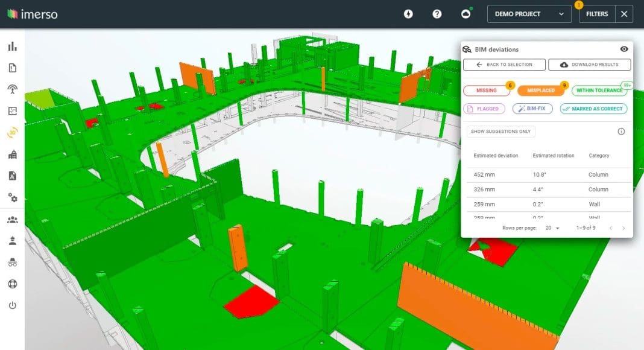Open the settings gears icon in sidebar
Image resolution: width=644 pixels, height=350 pixels.
tap(12, 197)
